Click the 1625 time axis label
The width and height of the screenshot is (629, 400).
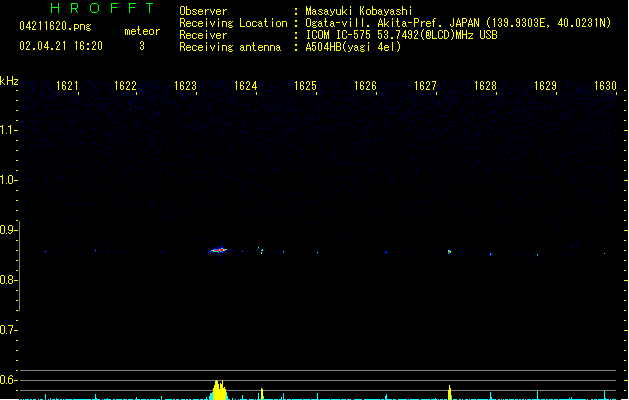tap(305, 86)
